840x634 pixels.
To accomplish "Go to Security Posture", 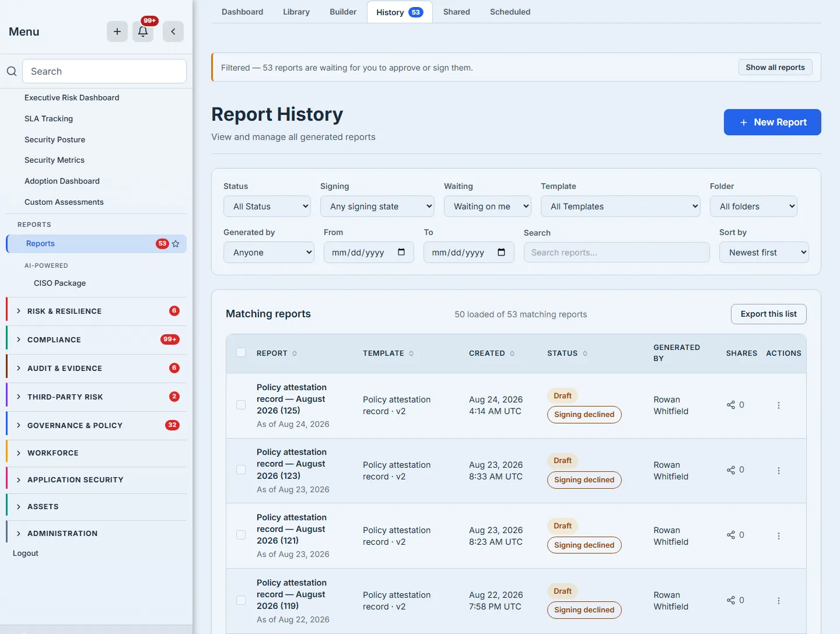I will (x=55, y=140).
